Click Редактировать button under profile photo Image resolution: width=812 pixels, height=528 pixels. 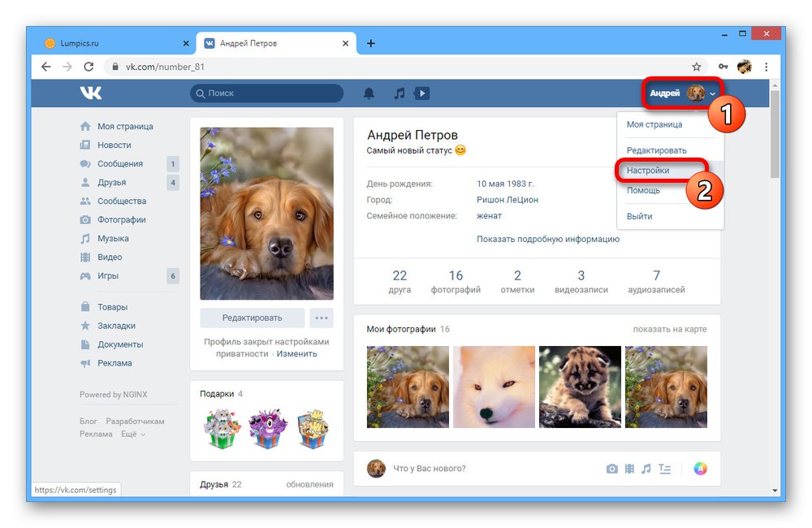click(x=253, y=318)
